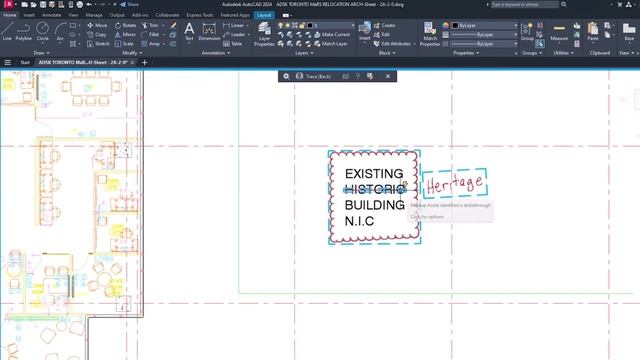The height and width of the screenshot is (360, 640).
Task: Select the Polyline tool
Action: tap(23, 31)
